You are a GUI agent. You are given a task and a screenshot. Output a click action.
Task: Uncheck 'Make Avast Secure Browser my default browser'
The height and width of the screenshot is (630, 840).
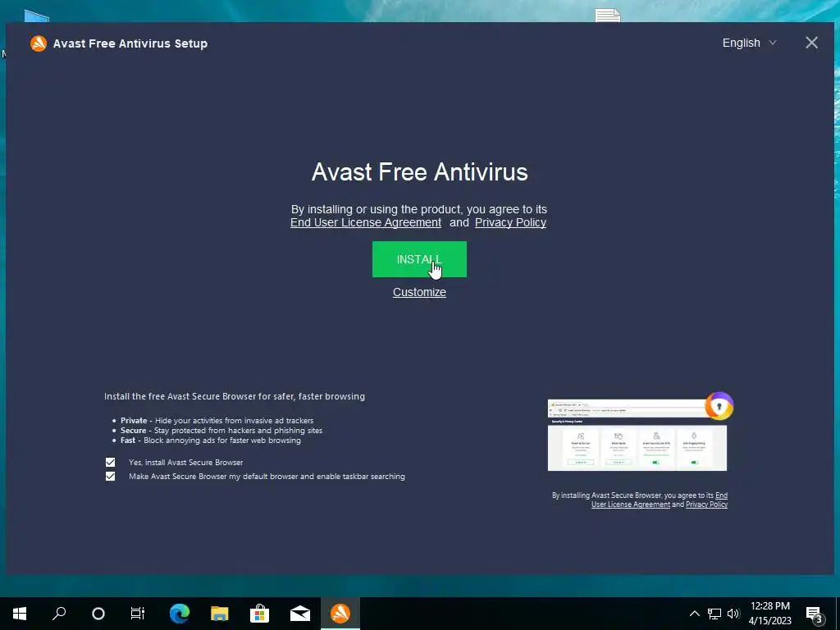pos(111,477)
